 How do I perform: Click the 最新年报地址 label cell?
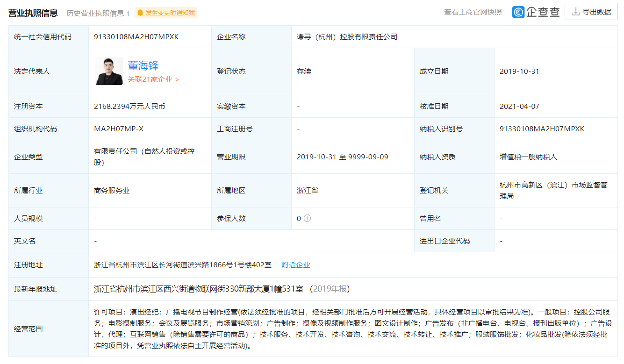point(49,289)
